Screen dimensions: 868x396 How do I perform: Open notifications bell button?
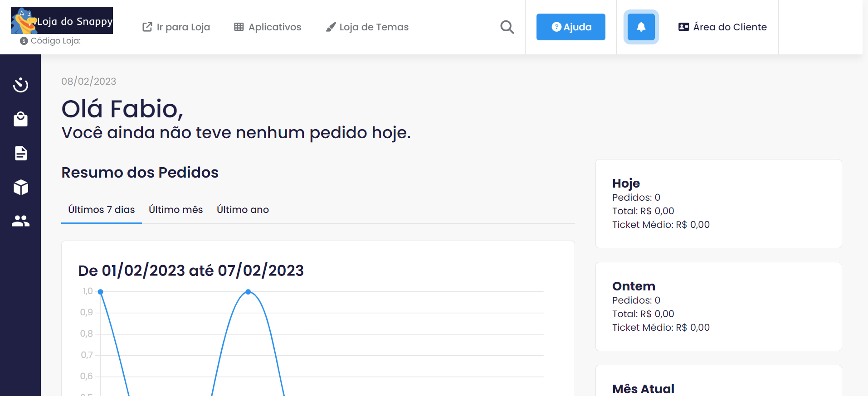coord(641,27)
